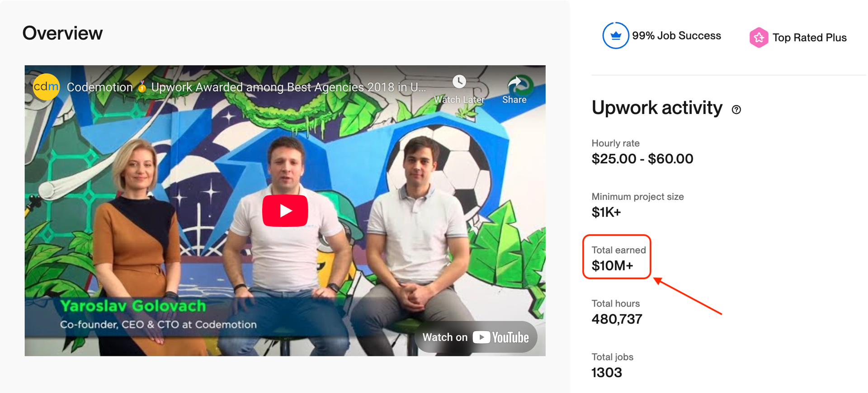Click the Upwork activity heading

(x=657, y=108)
